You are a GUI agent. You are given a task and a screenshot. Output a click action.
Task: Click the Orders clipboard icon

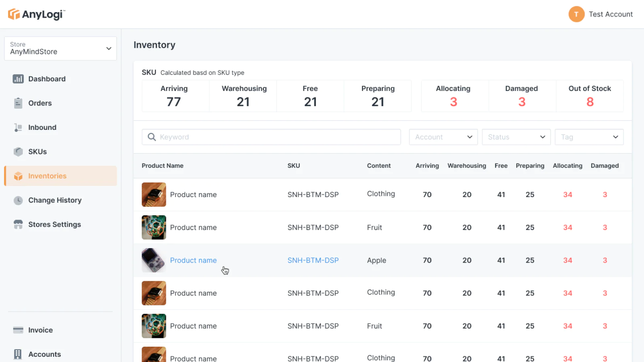click(x=18, y=103)
